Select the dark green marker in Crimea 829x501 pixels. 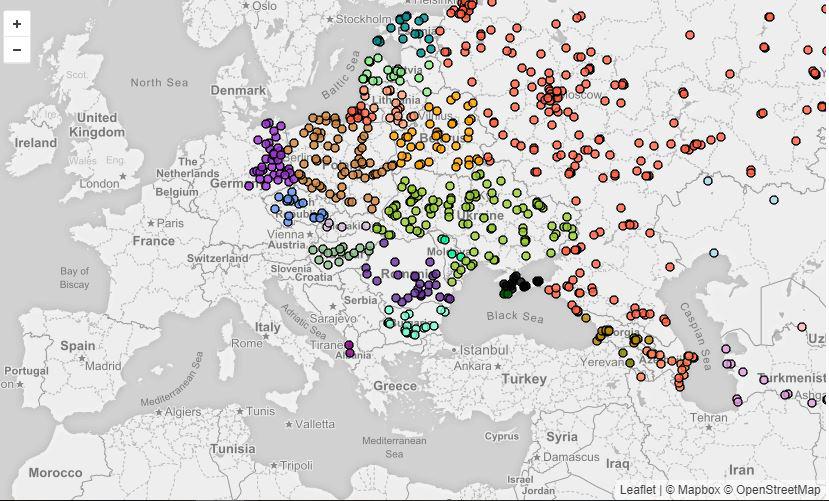(x=506, y=293)
